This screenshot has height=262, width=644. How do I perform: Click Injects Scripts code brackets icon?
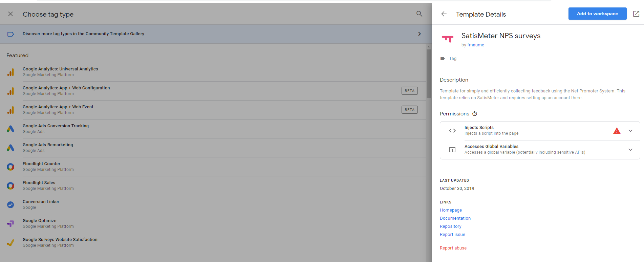point(452,131)
